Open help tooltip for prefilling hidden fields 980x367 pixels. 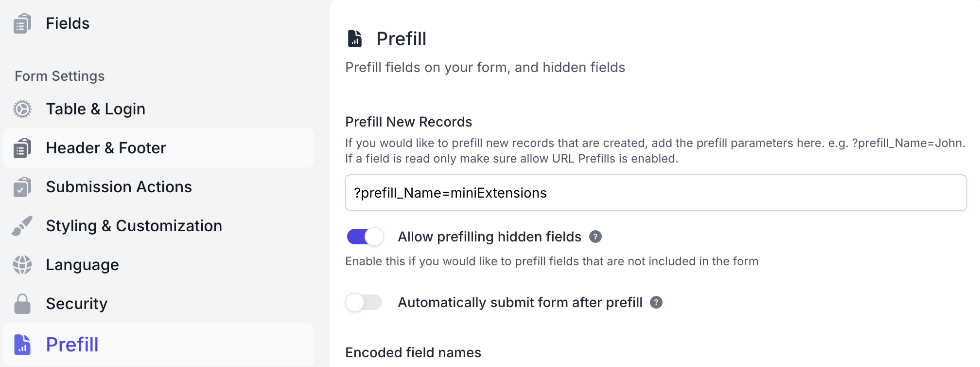pyautogui.click(x=595, y=237)
